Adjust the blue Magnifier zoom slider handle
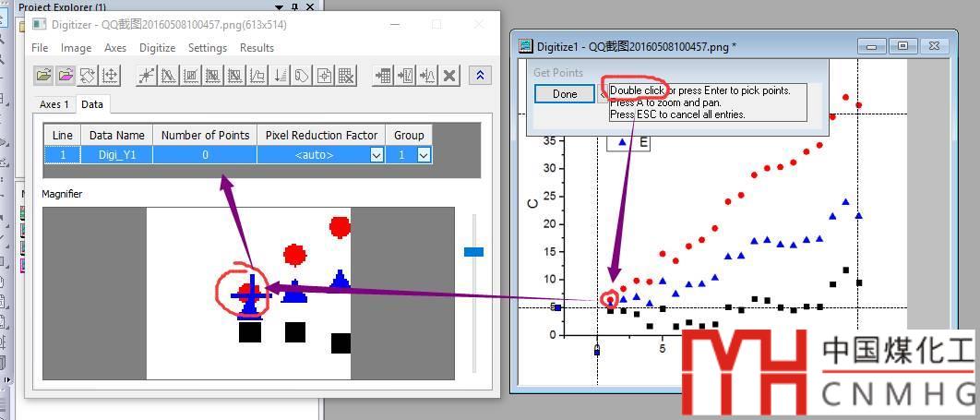 473,252
